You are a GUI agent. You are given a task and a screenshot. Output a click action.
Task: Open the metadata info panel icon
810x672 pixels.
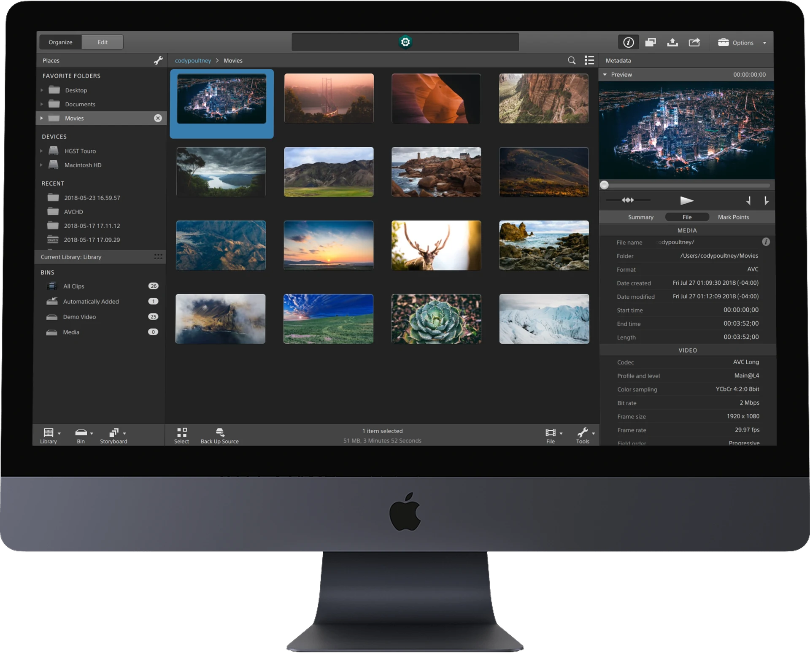[x=628, y=42]
